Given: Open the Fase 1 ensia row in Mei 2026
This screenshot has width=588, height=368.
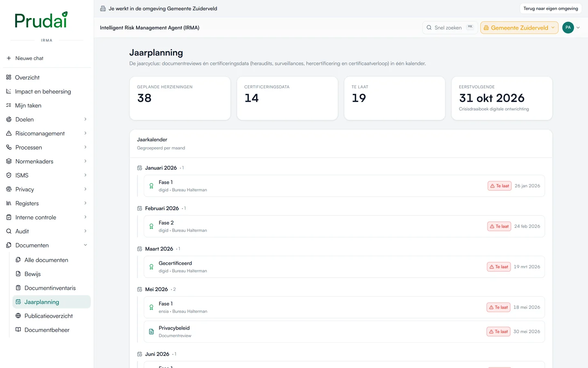Looking at the screenshot, I should click(344, 307).
